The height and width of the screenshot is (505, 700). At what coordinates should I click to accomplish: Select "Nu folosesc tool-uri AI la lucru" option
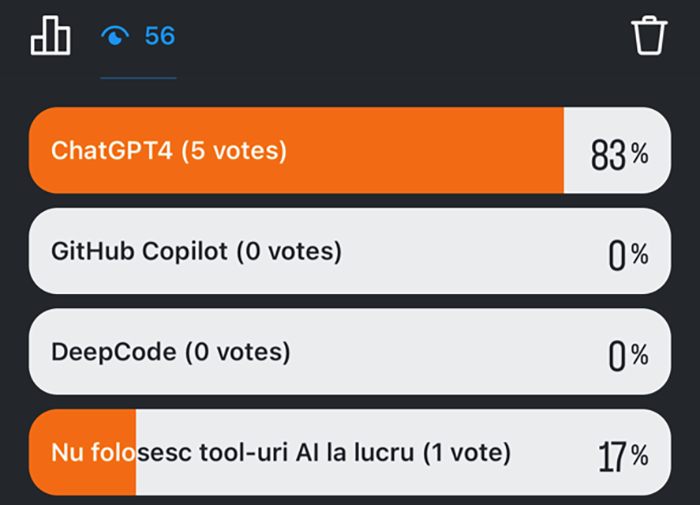coord(349,453)
